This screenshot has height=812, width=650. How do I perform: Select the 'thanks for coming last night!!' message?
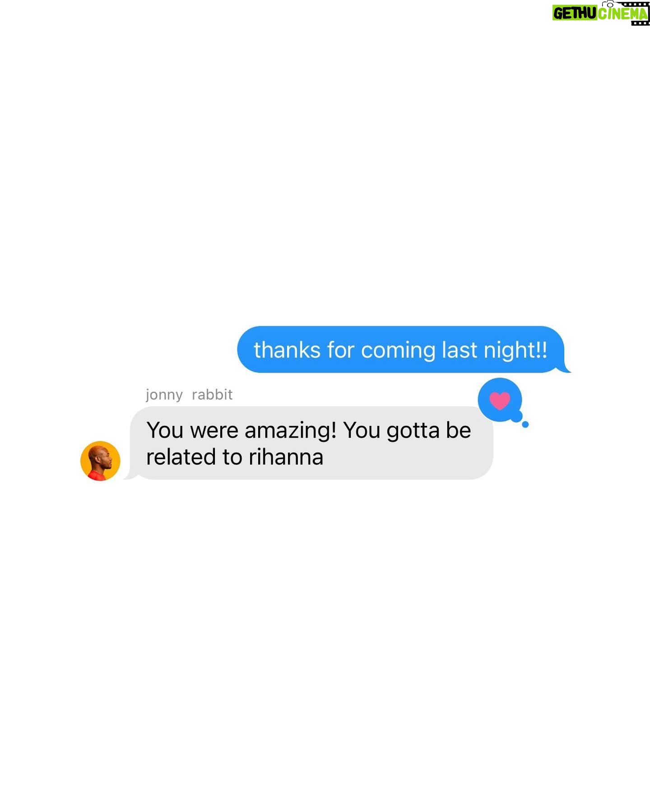401,350
